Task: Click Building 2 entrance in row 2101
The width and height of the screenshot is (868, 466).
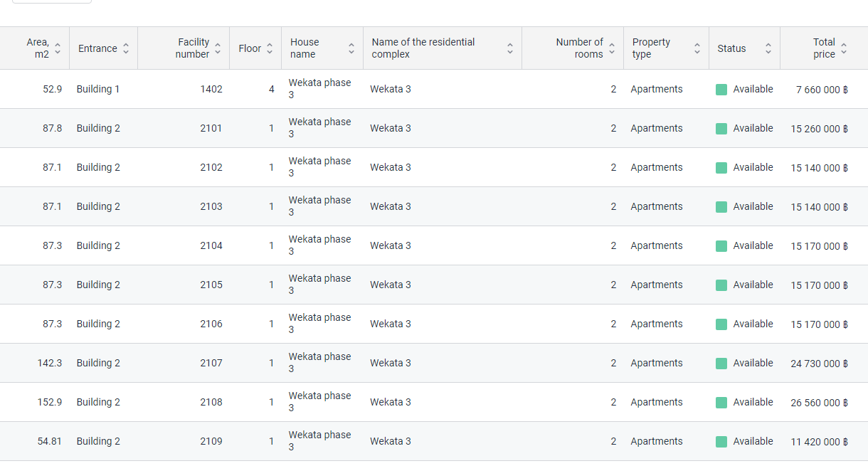Action: click(98, 128)
